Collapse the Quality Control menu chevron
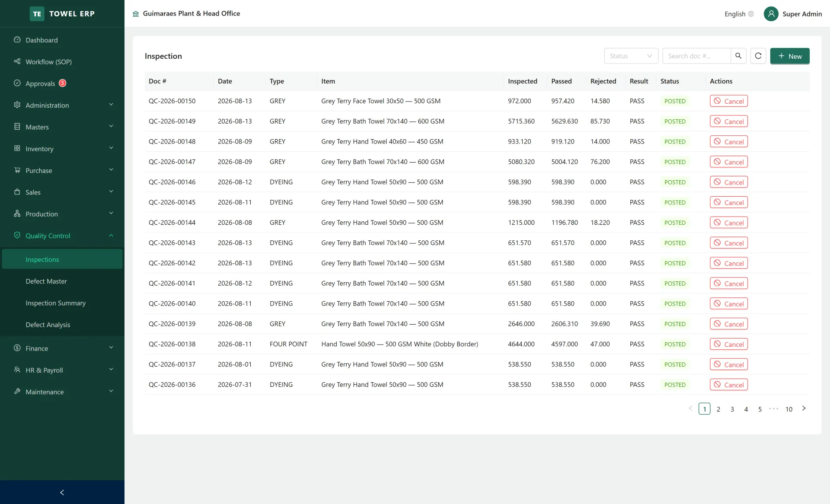830x504 pixels. pos(111,235)
